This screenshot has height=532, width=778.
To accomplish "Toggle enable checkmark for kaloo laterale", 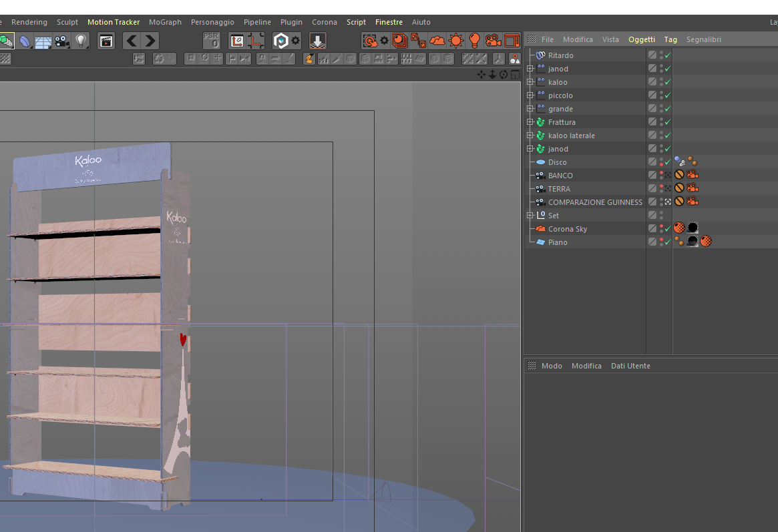I will 668,136.
